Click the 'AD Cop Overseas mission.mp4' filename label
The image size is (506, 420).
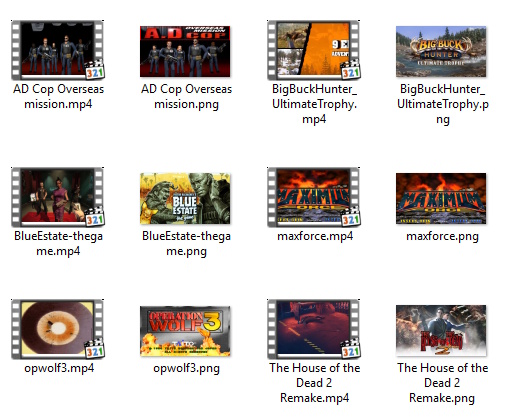58,97
